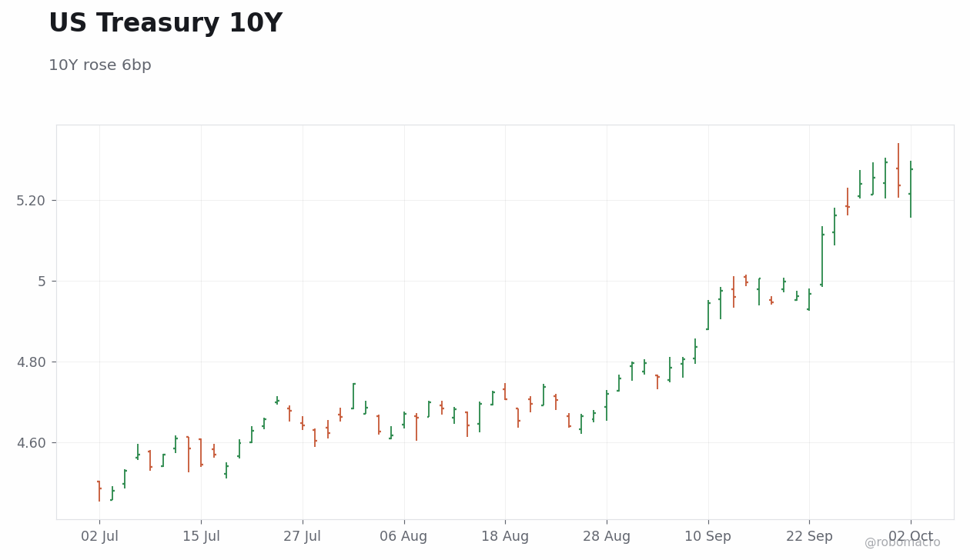Select the 02 Oct x-axis label

[911, 537]
